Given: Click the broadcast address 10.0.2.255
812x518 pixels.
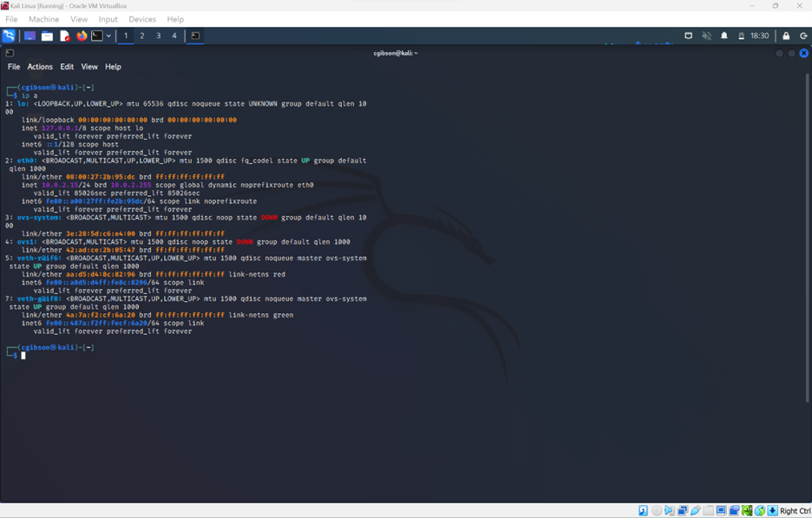Looking at the screenshot, I should coord(131,185).
